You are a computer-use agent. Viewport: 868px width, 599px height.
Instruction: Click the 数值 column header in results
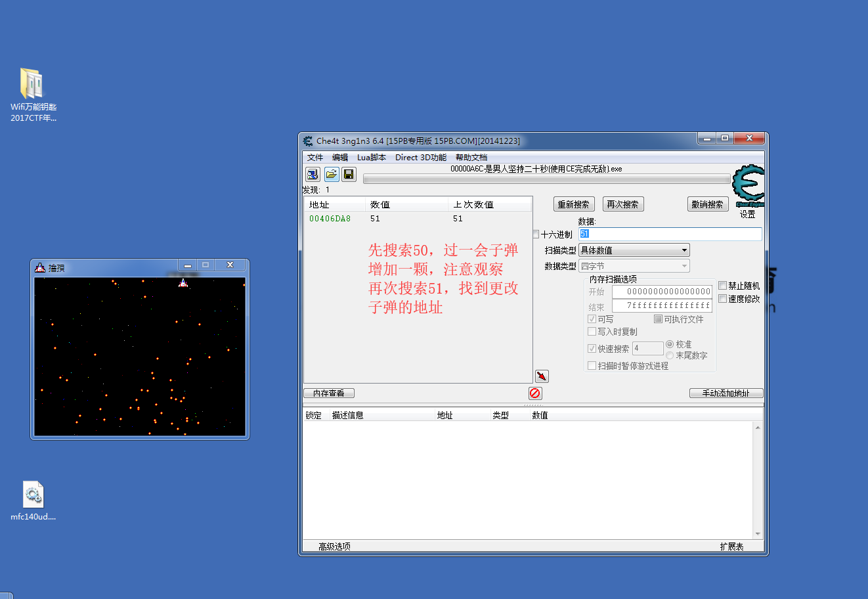coord(407,205)
